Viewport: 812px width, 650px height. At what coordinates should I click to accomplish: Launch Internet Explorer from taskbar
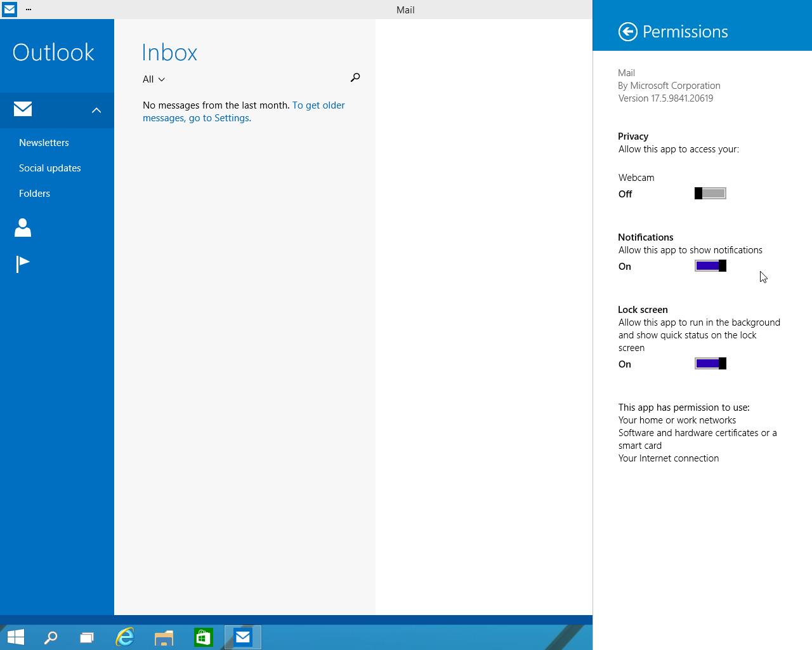pyautogui.click(x=125, y=637)
